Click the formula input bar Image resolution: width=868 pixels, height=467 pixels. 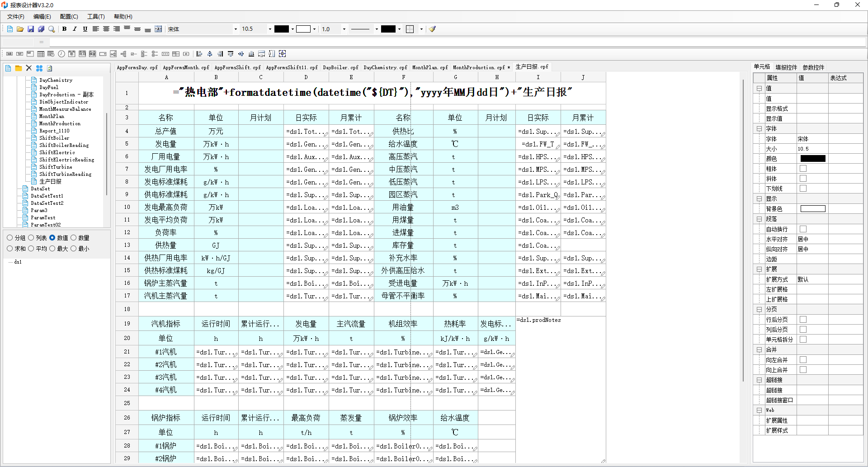[x=458, y=42]
